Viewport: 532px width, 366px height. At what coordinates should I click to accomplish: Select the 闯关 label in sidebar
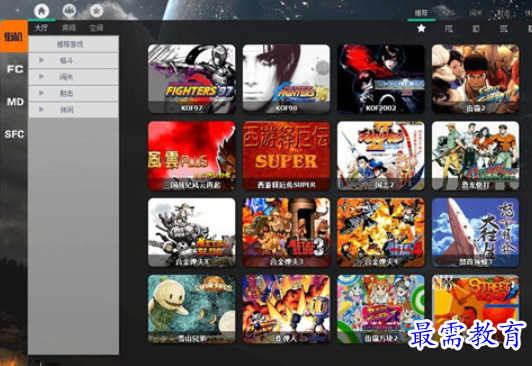click(66, 77)
